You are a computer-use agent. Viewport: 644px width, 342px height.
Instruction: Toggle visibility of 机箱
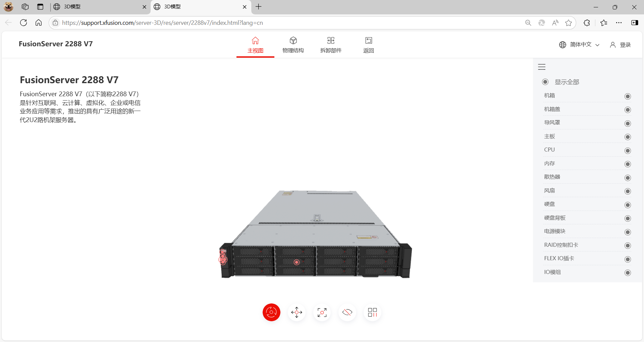click(628, 97)
